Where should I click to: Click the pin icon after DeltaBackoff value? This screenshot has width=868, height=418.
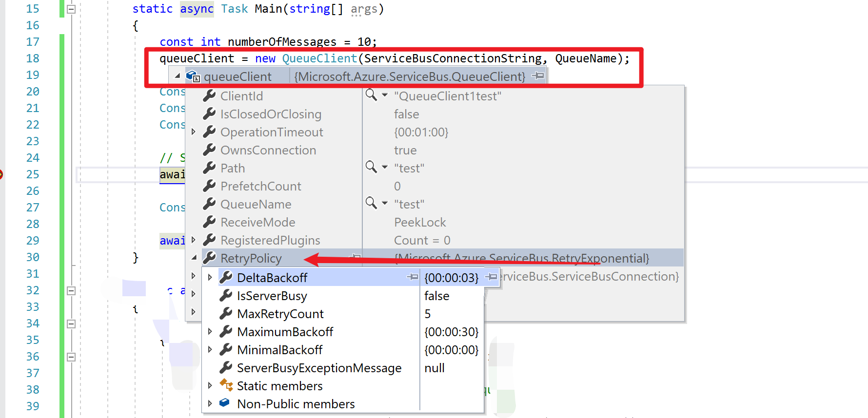492,277
